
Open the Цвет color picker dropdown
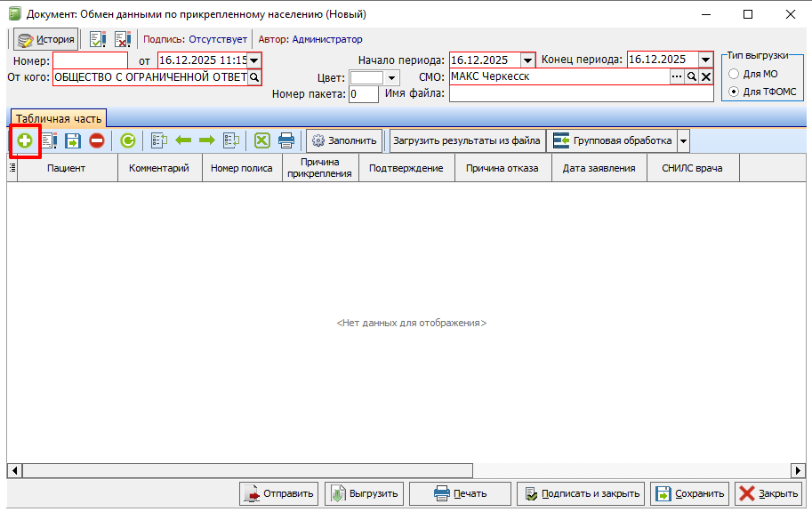(x=392, y=78)
